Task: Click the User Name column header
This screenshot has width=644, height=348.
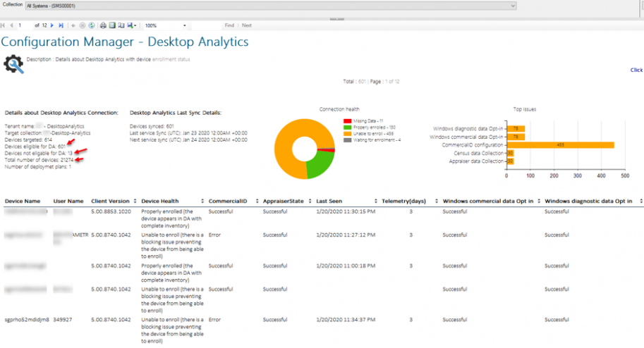Action: click(68, 201)
